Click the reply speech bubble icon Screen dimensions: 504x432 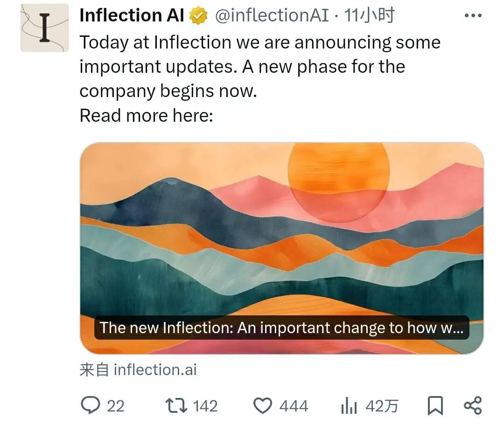[89, 405]
